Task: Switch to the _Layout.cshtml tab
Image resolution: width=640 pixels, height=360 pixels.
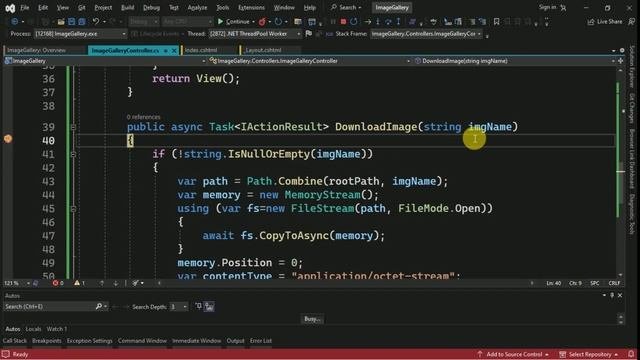Action: [x=263, y=50]
